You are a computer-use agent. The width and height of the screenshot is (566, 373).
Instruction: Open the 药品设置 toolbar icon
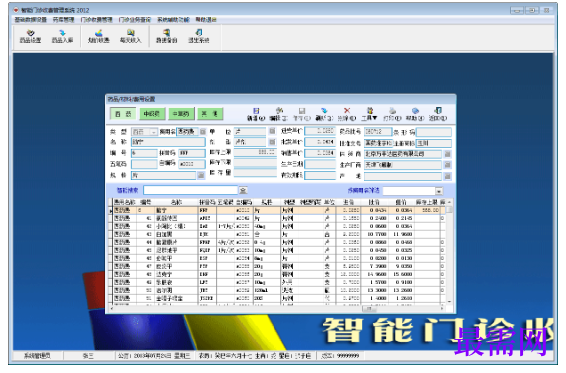[x=30, y=36]
